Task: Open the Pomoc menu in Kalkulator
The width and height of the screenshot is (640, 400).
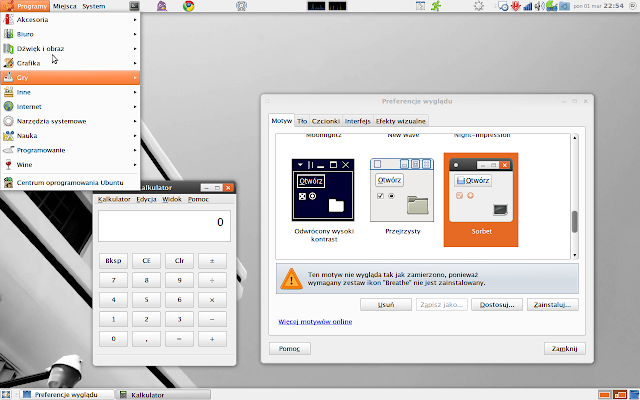Action: (x=198, y=199)
